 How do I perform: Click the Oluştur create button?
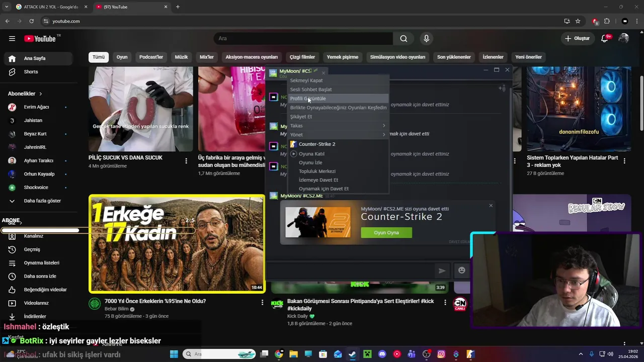tap(578, 39)
